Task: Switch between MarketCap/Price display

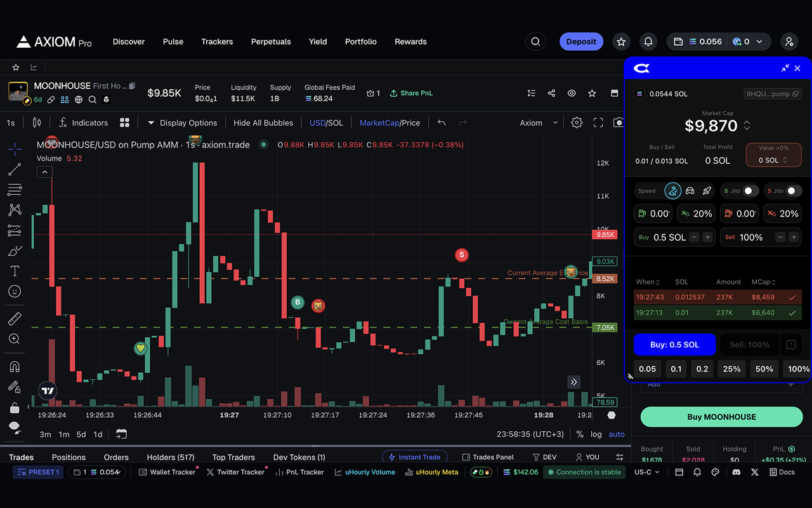Action: pos(390,123)
